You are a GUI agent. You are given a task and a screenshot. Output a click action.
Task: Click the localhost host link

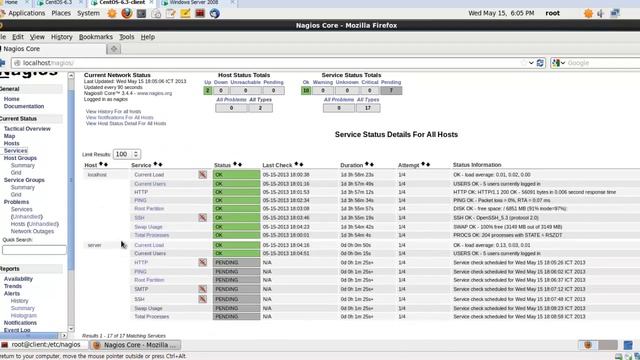(x=97, y=175)
